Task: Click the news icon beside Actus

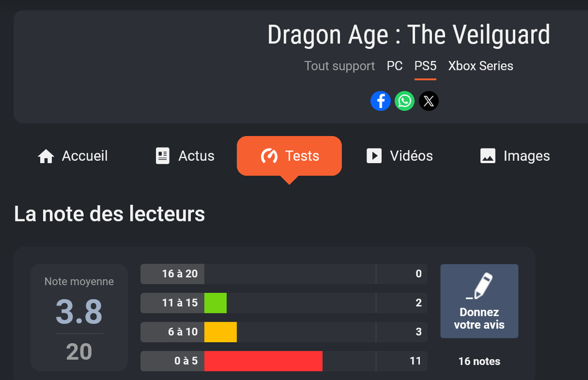Action: [x=163, y=156]
